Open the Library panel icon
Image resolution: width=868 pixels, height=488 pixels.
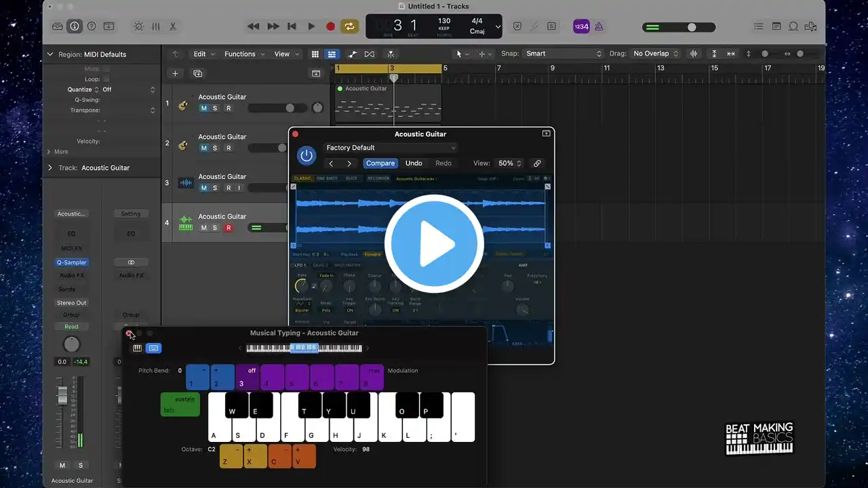coord(58,26)
